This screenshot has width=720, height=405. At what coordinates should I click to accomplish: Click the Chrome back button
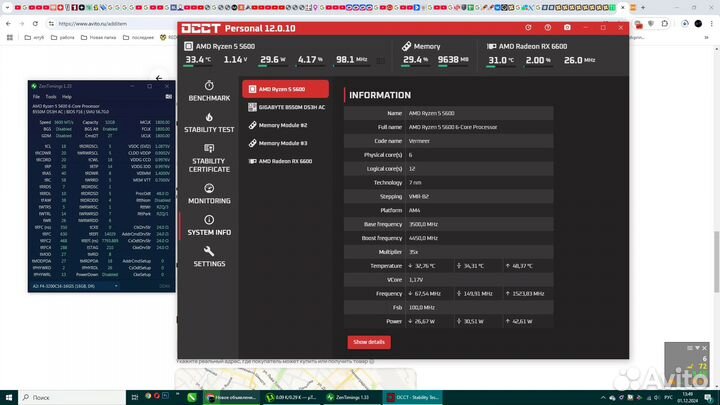point(8,23)
